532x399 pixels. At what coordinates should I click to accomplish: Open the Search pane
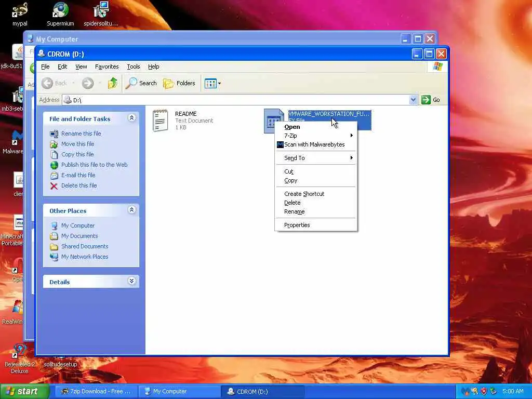[141, 83]
